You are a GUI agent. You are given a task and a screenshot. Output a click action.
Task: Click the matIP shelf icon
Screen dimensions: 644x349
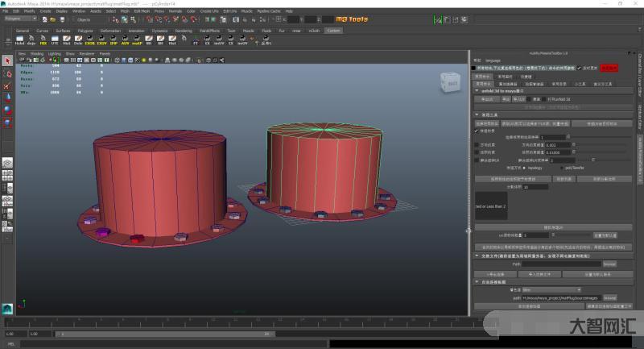[x=137, y=40]
